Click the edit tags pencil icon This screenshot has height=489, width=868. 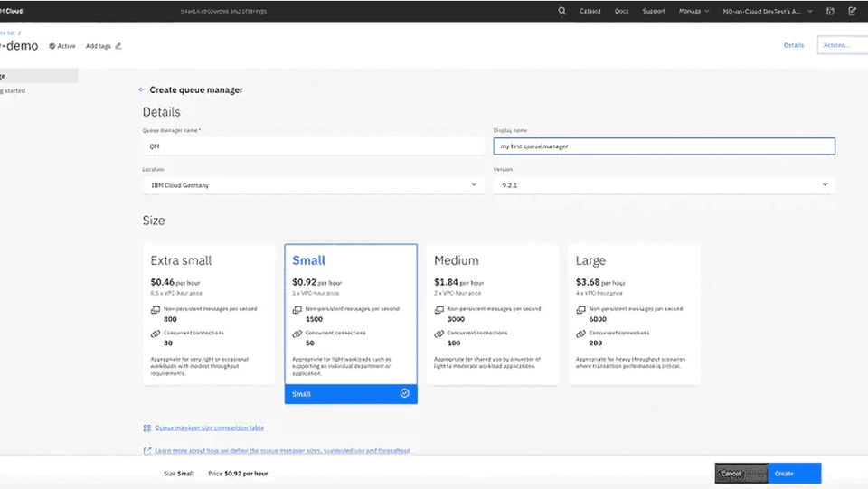(118, 46)
